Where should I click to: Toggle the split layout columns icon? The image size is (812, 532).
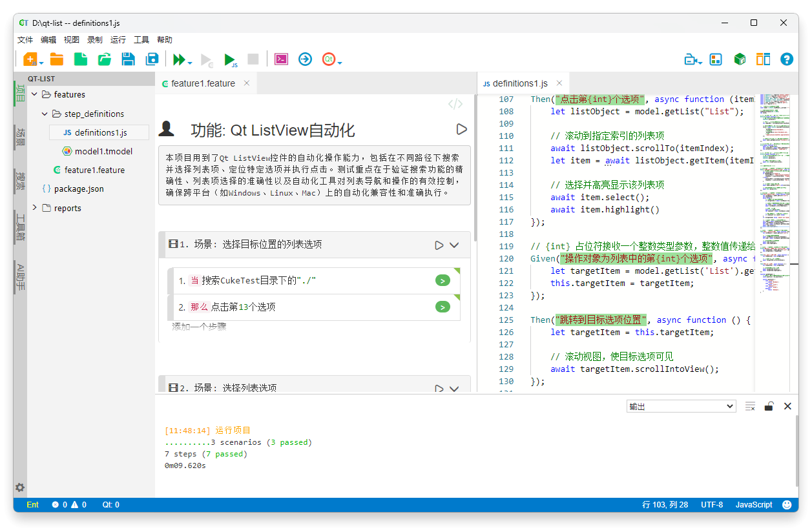point(763,59)
